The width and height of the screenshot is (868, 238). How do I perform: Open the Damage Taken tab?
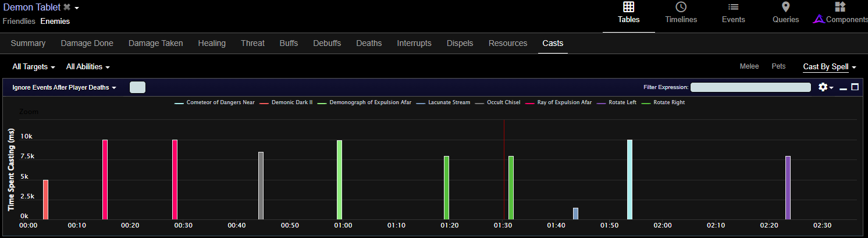pos(155,43)
